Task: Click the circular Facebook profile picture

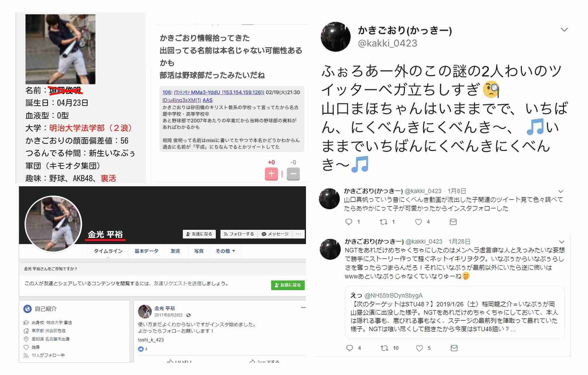Action: 53,224
